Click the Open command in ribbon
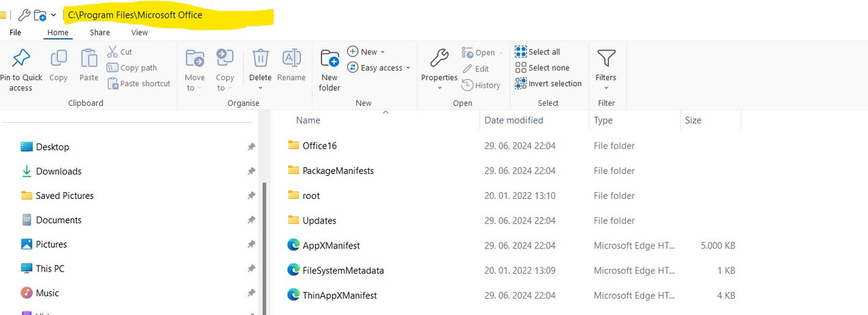The height and width of the screenshot is (315, 868). click(x=483, y=52)
